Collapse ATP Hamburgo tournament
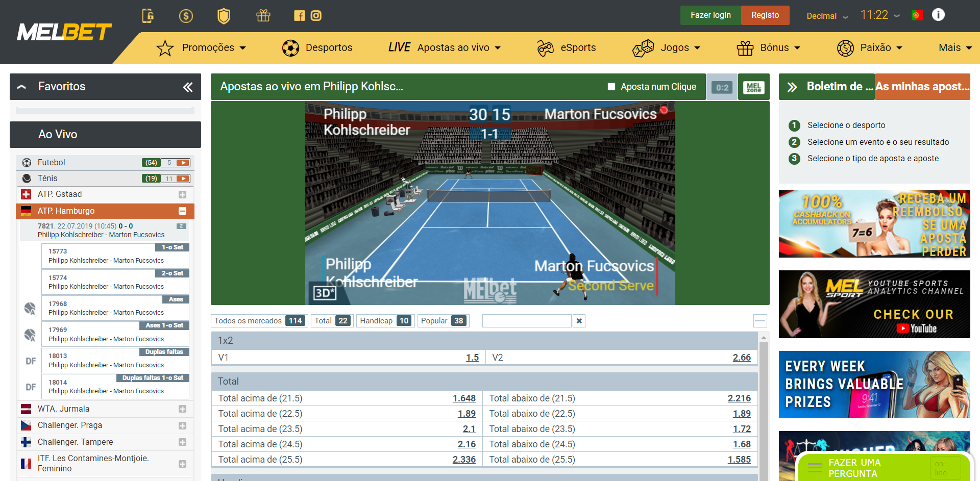The width and height of the screenshot is (980, 481). [183, 211]
